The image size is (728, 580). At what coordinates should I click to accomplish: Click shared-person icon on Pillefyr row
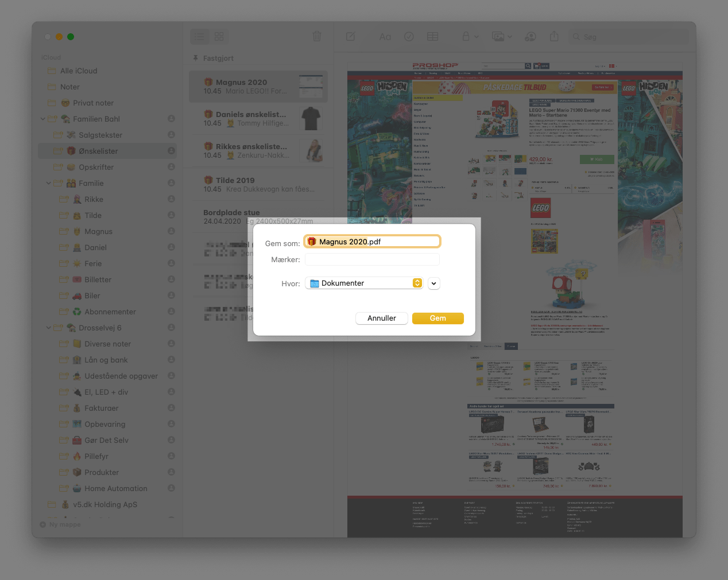coord(171,456)
